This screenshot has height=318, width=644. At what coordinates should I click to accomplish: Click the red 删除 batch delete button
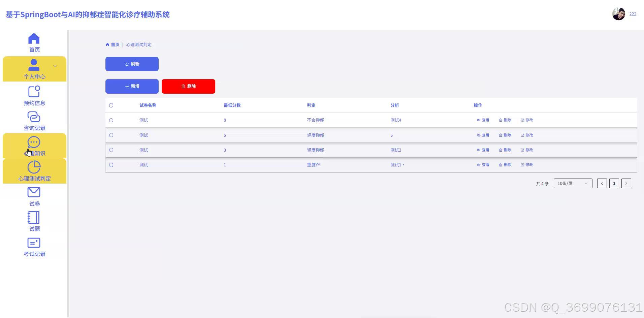(188, 86)
